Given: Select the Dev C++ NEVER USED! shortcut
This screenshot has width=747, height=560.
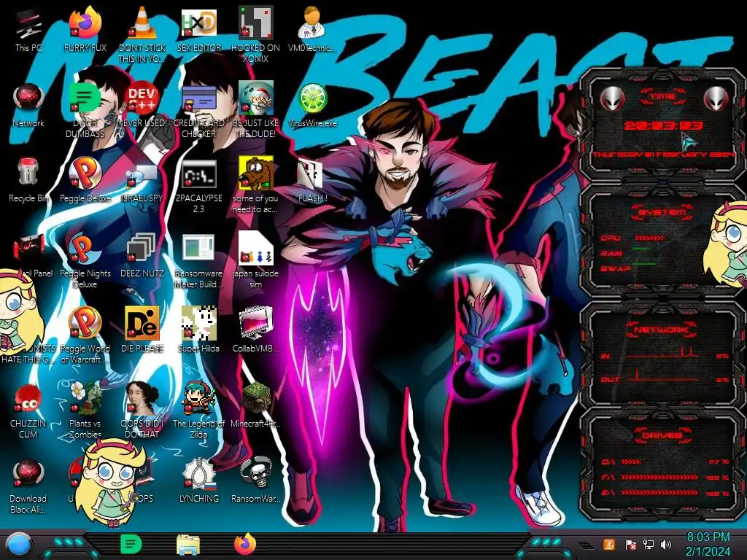Looking at the screenshot, I should coord(142,105).
